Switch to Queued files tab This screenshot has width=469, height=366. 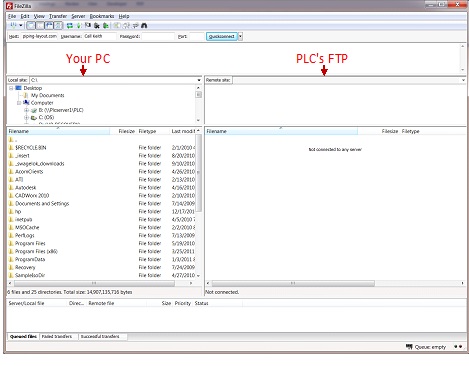23,337
